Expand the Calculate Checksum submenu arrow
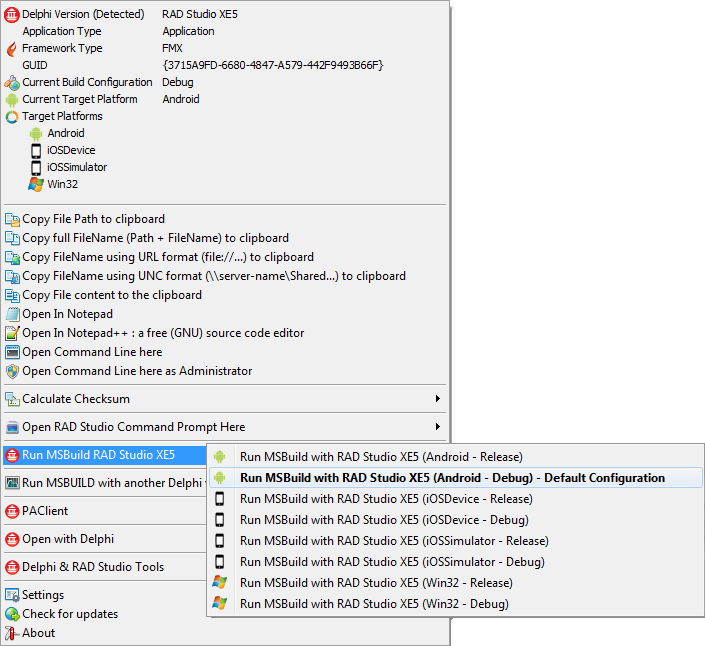 click(437, 399)
